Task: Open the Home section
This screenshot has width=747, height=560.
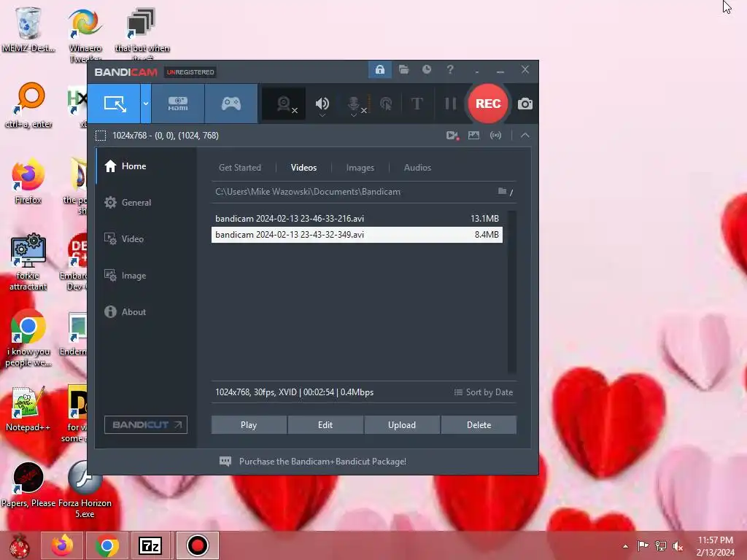Action: [x=146, y=166]
